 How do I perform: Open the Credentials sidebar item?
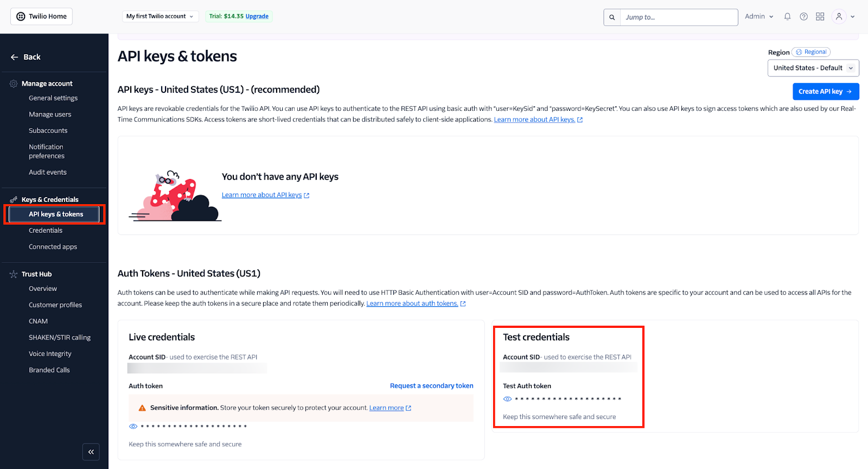tap(46, 231)
